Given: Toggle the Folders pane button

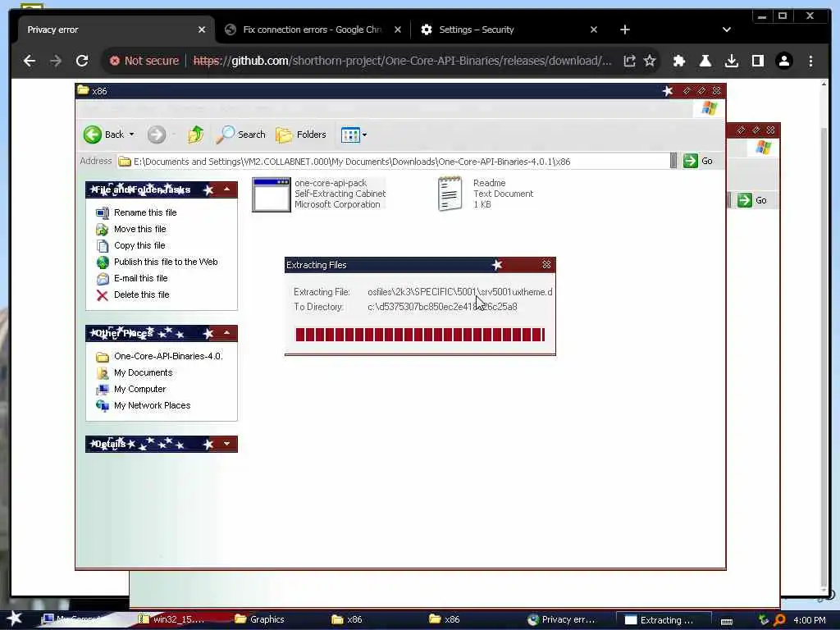Looking at the screenshot, I should click(x=301, y=135).
